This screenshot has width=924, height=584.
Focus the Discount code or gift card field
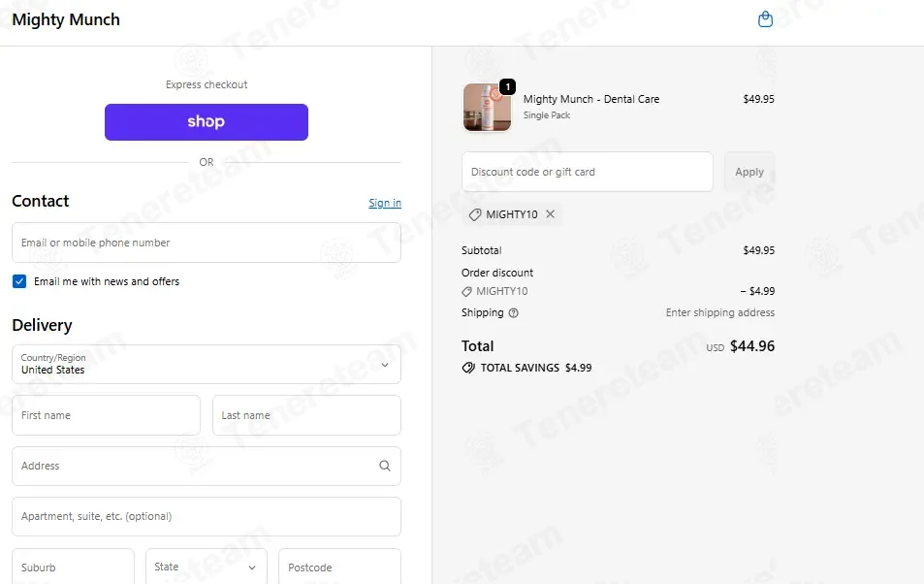coord(587,172)
